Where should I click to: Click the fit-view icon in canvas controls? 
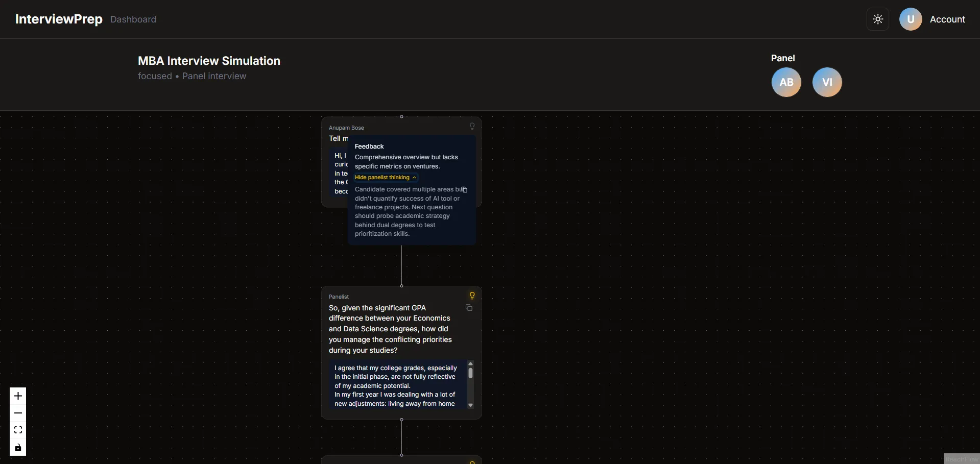click(18, 430)
